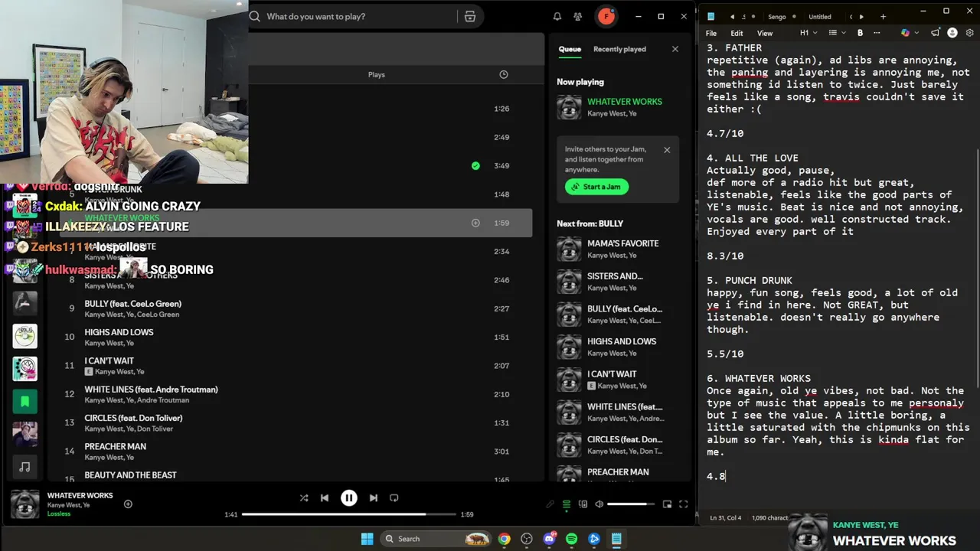
Task: Dismiss the Jam invite card
Action: (667, 150)
